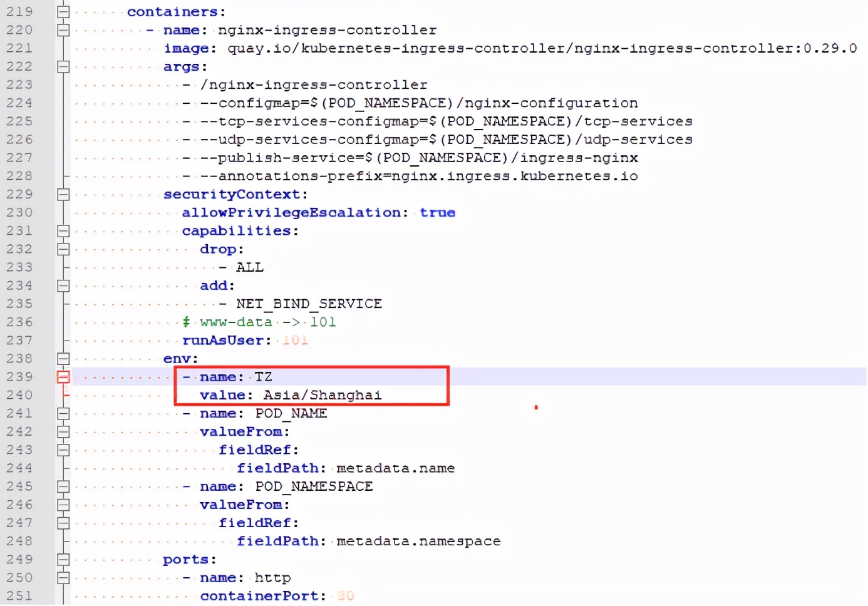Click the 'ports:' key
868x606 pixels.
click(x=190, y=559)
